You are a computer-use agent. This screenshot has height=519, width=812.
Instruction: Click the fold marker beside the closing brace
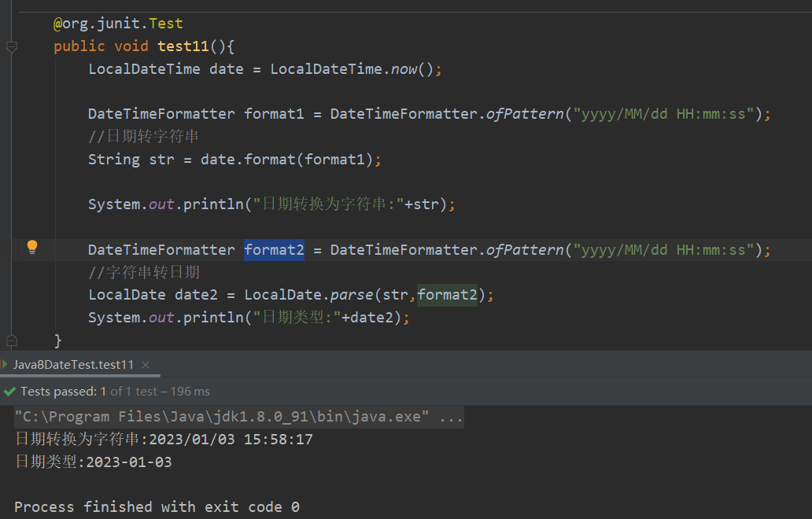[11, 340]
